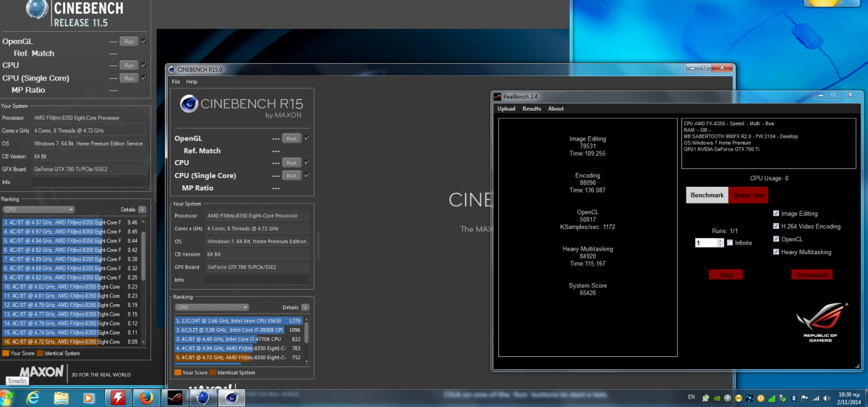Click the RealBench title bar icon
868x407 pixels.
coord(497,96)
